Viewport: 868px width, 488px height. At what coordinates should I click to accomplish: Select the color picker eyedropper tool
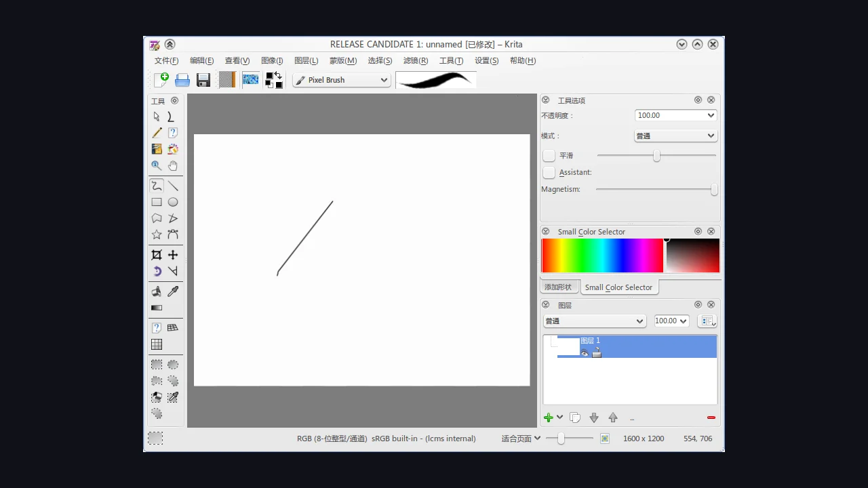pos(173,291)
